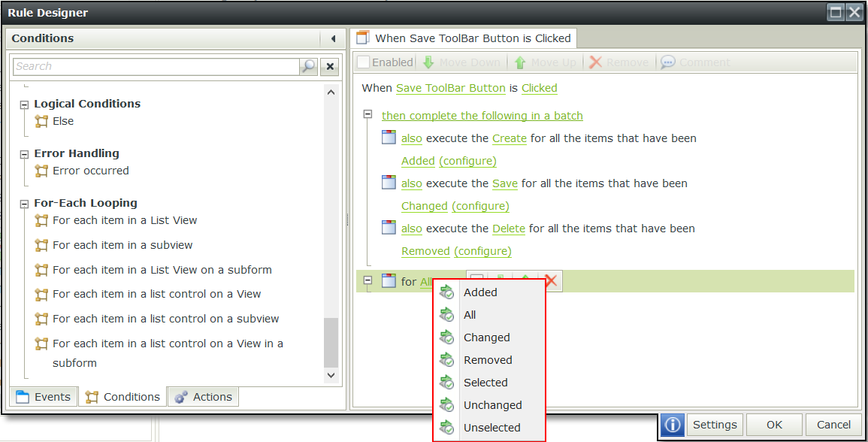
Task: Click the Conditions search field
Action: pyautogui.click(x=156, y=66)
